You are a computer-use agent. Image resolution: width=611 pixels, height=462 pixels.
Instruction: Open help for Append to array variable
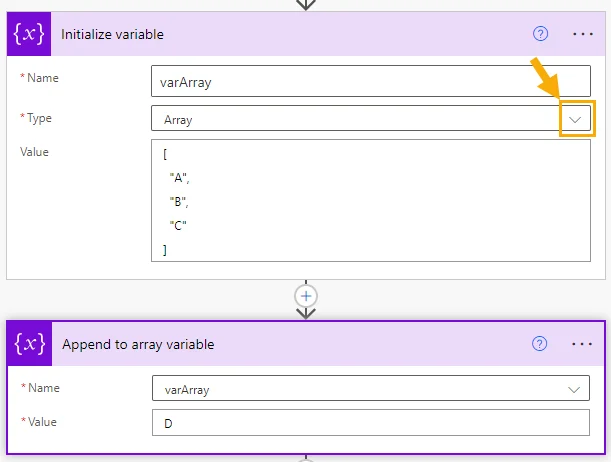pyautogui.click(x=541, y=344)
